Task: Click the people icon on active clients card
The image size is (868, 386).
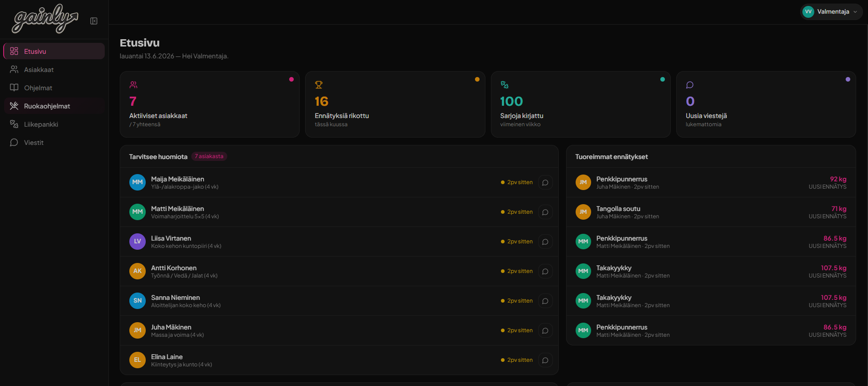Action: [133, 85]
